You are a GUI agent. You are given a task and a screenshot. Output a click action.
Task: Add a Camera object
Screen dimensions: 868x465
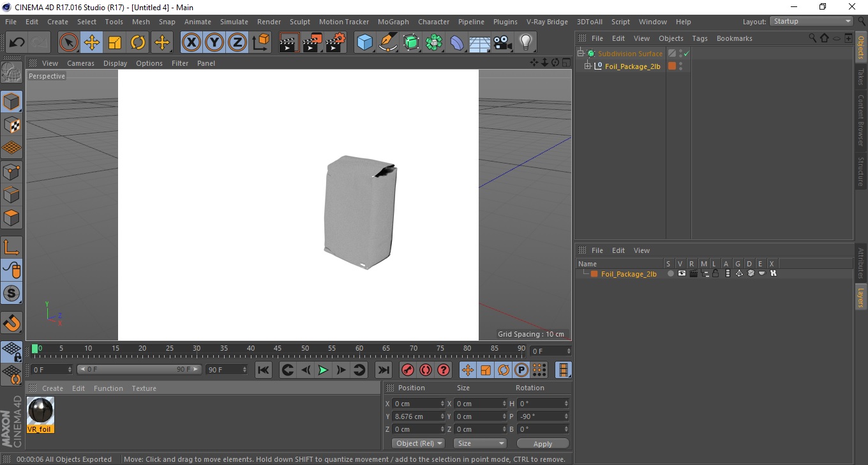point(502,43)
